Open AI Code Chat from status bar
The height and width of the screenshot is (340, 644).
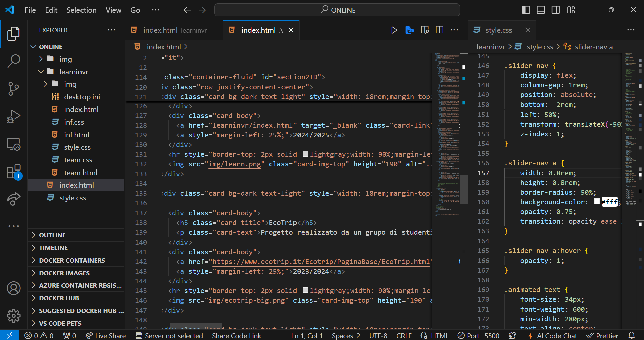click(x=553, y=336)
